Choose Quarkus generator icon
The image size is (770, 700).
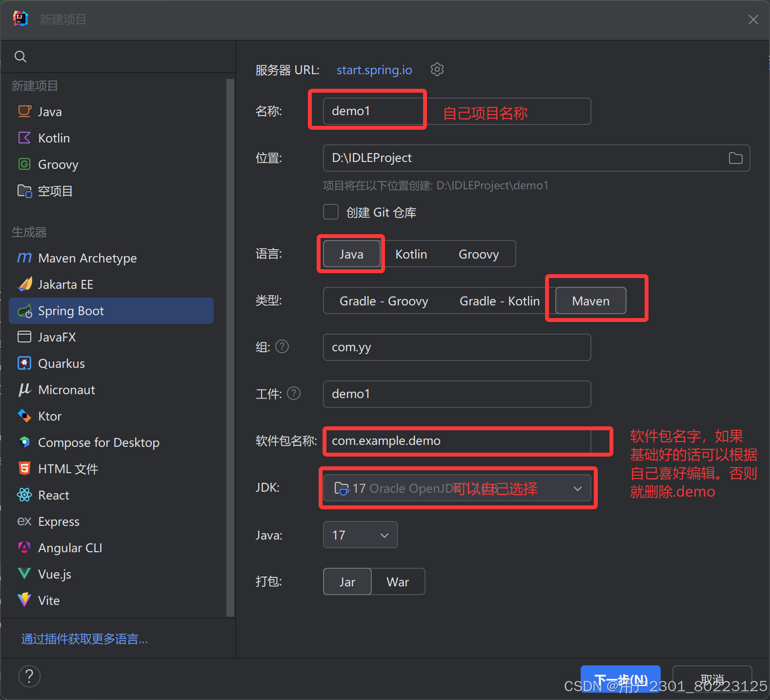click(24, 363)
